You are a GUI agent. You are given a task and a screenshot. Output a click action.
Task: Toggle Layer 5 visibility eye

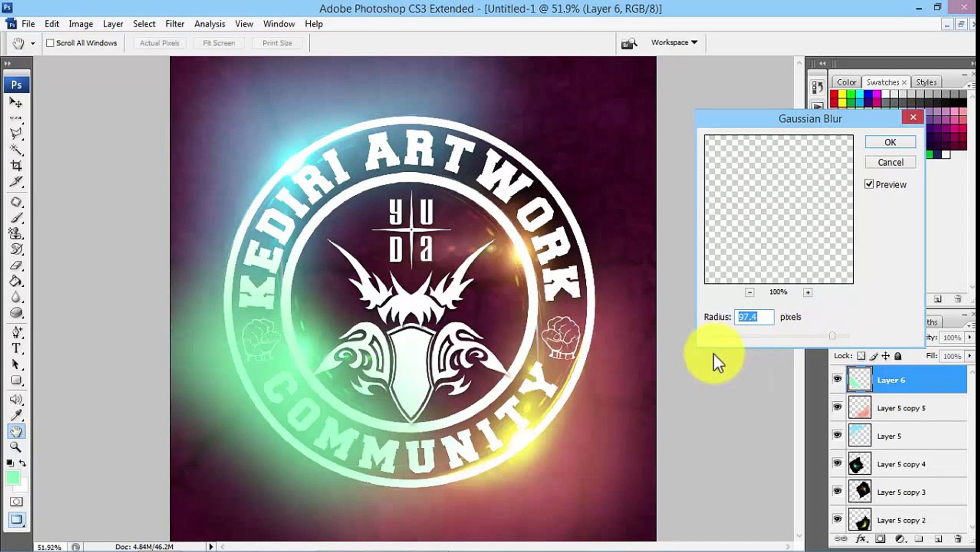tap(837, 435)
